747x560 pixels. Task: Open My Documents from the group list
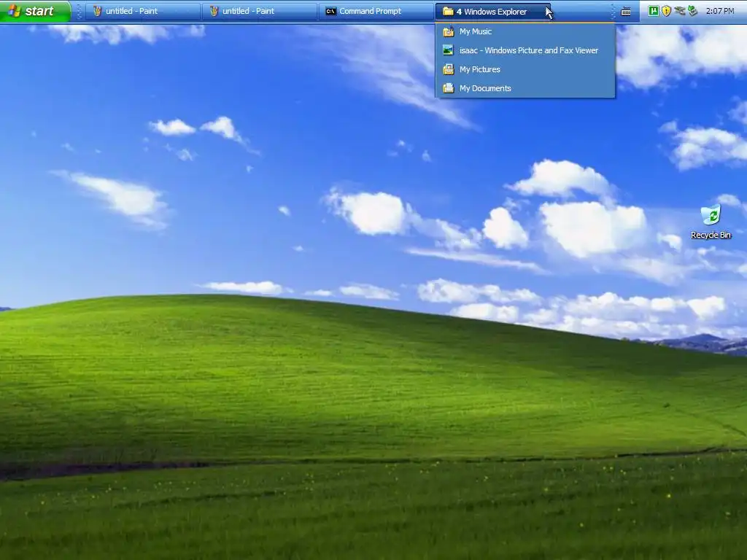pyautogui.click(x=525, y=88)
